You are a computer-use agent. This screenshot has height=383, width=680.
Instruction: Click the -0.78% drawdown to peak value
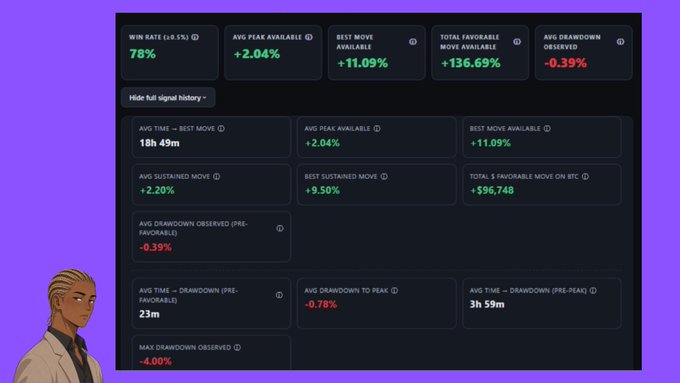click(321, 304)
